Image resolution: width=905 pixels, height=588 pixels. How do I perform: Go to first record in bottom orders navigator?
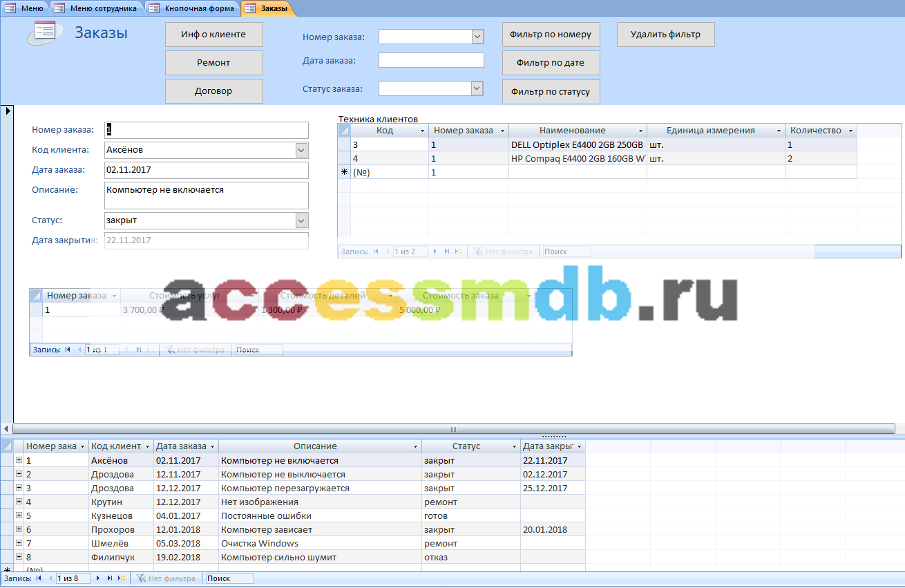pyautogui.click(x=39, y=578)
